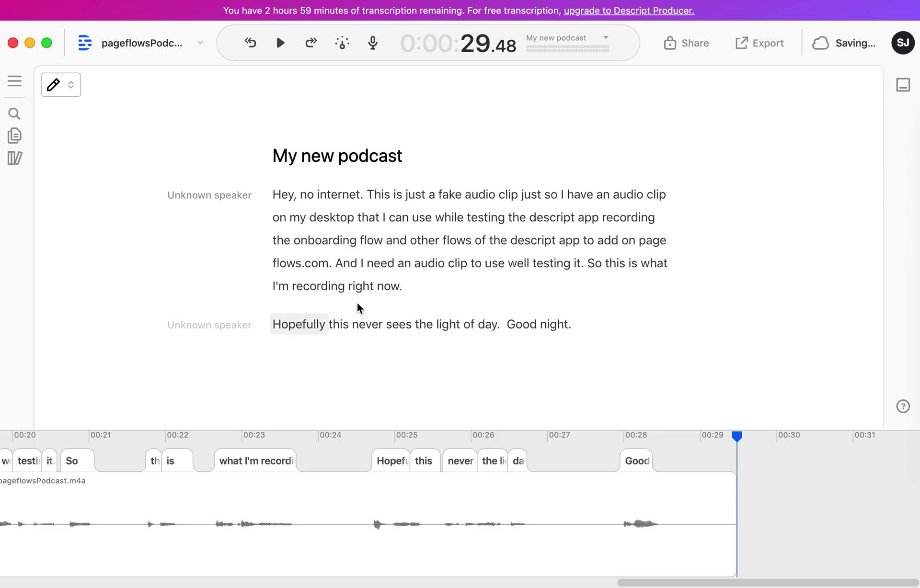
Task: Click the redo arrow icon
Action: tap(311, 43)
